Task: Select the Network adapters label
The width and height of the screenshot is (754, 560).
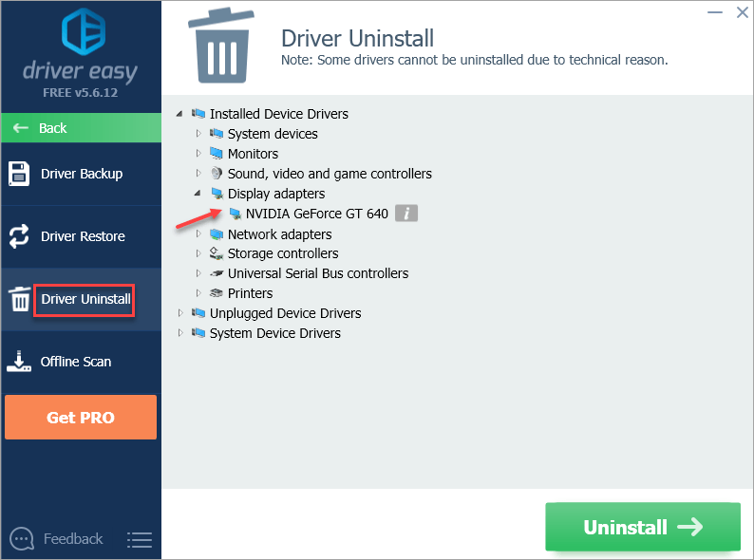Action: [279, 234]
